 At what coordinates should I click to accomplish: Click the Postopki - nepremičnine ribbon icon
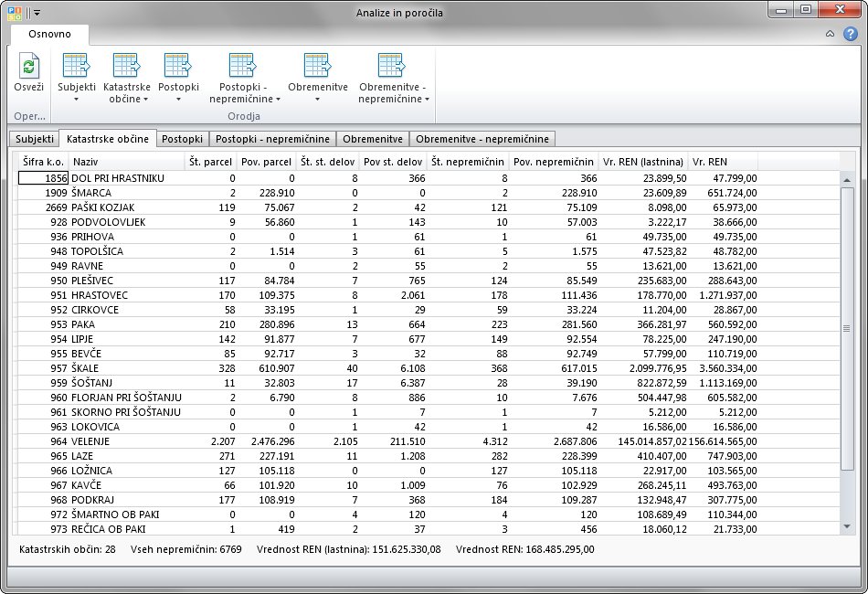pyautogui.click(x=242, y=65)
